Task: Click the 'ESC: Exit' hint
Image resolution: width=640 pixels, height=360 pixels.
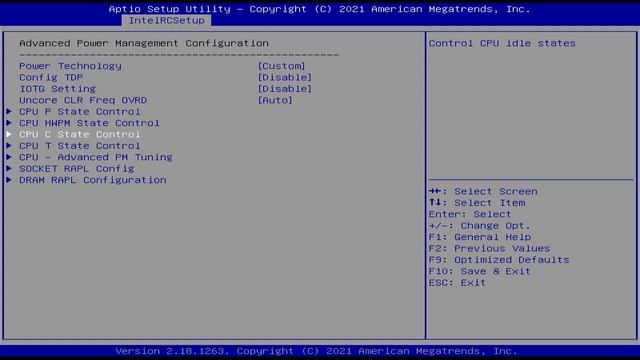Action: (457, 283)
